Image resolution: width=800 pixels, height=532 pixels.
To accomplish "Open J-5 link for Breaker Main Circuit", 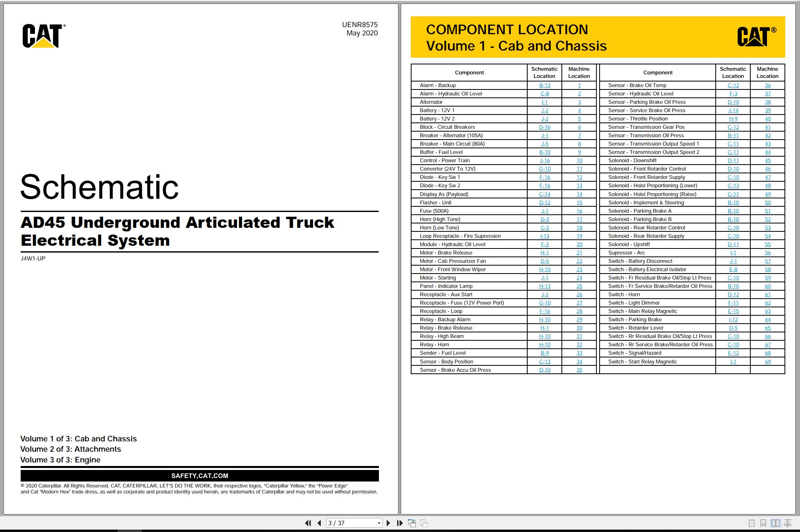I will coord(544,144).
